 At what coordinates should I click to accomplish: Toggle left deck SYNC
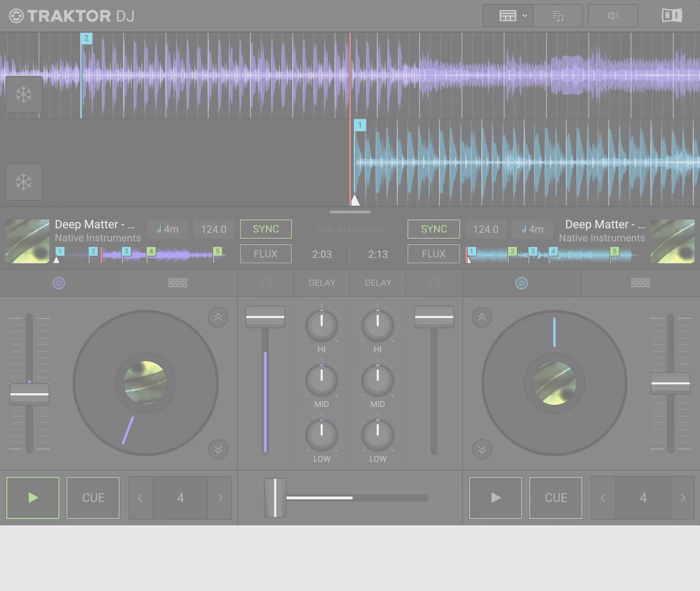tap(266, 229)
